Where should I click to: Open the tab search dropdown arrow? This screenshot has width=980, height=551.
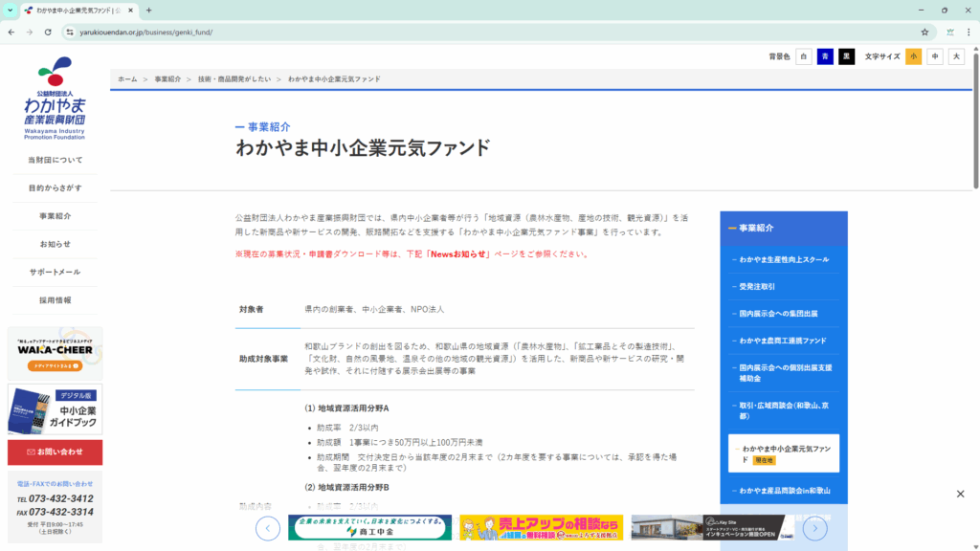pyautogui.click(x=11, y=10)
